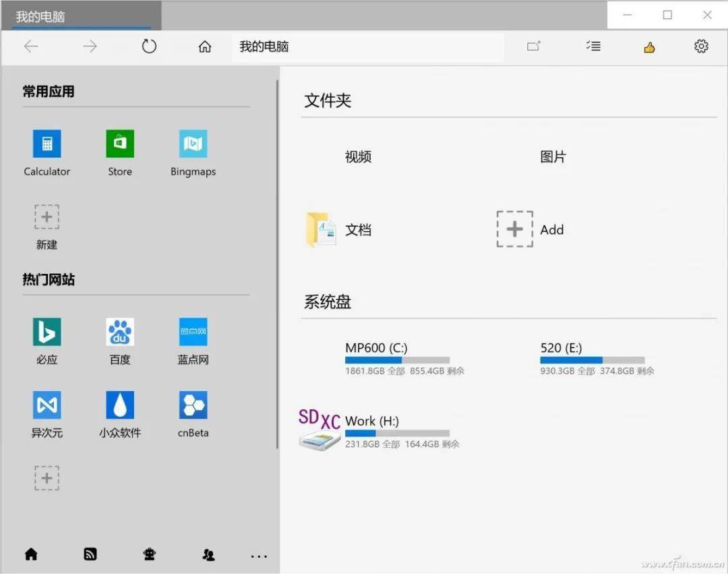The height and width of the screenshot is (574, 728).
Task: Open the 百度 website shortcut
Action: [120, 341]
